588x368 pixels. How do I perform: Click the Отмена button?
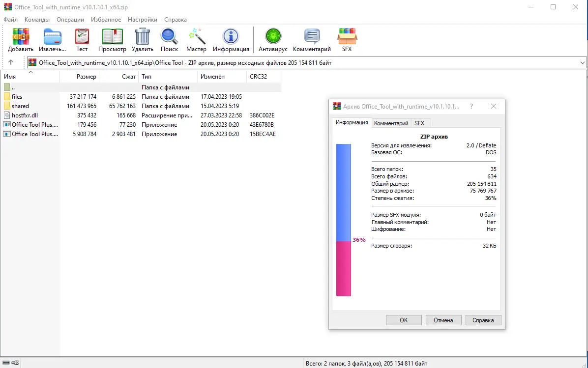(443, 320)
